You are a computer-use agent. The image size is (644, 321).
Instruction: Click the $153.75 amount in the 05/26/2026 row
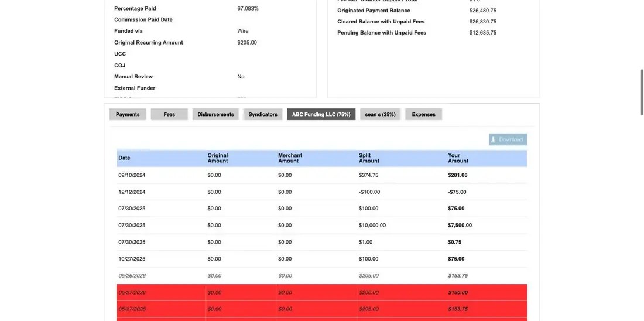tap(458, 276)
